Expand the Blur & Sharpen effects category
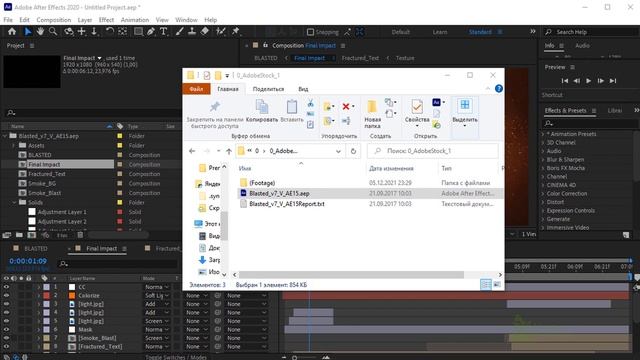This screenshot has width=640, height=360. point(543,160)
